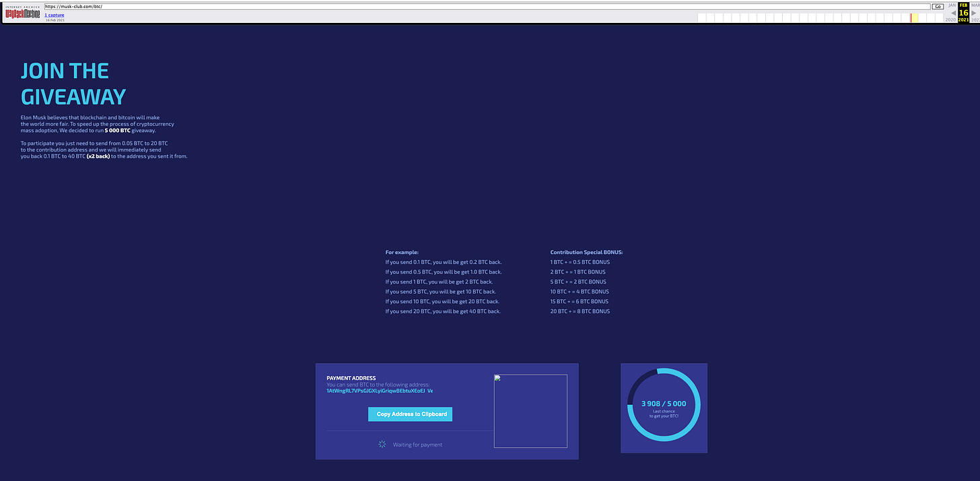Jump to MAR in the timeline
The height and width of the screenshot is (481, 980).
point(975,5)
